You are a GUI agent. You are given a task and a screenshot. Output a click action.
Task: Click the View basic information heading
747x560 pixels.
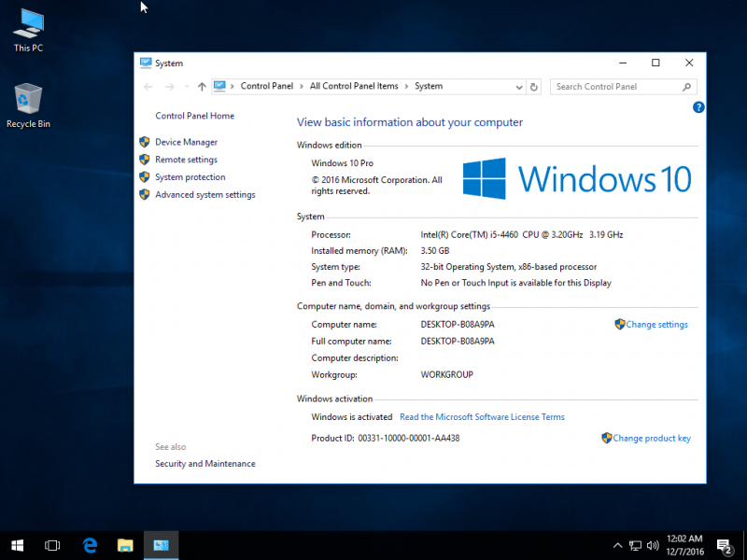(x=410, y=122)
